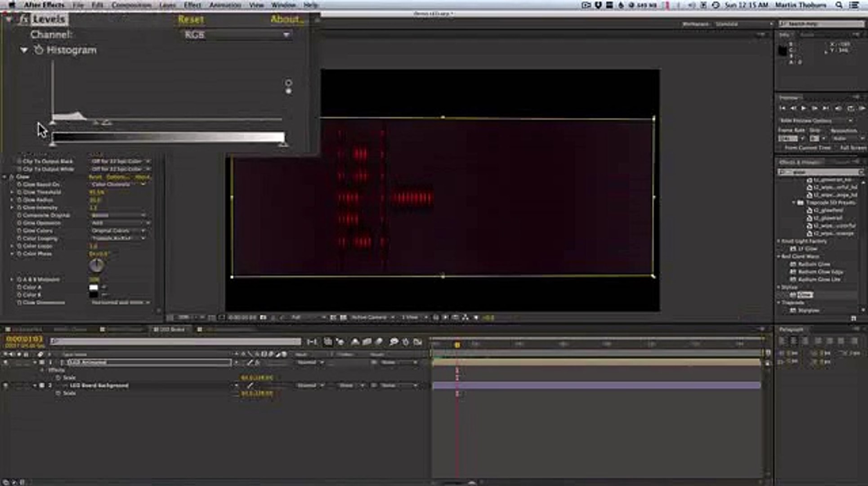This screenshot has width=868, height=486.
Task: Open the Apple menu
Action: point(12,5)
